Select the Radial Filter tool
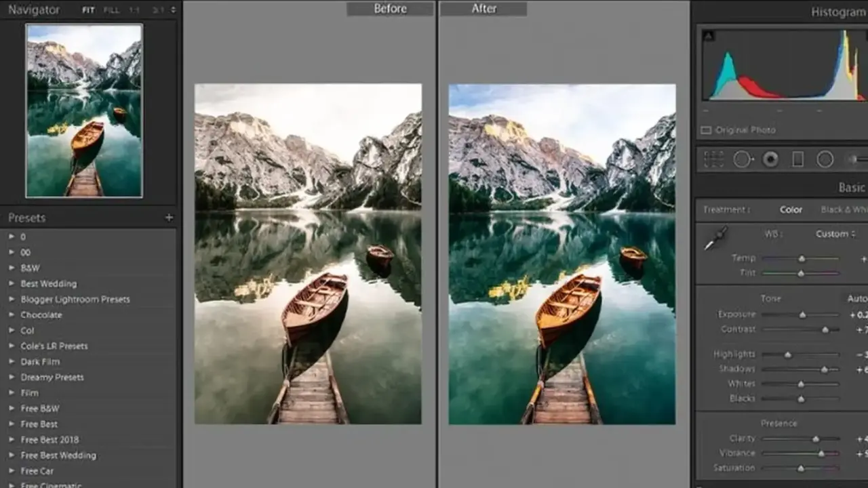The width and height of the screenshot is (868, 488). pos(825,159)
